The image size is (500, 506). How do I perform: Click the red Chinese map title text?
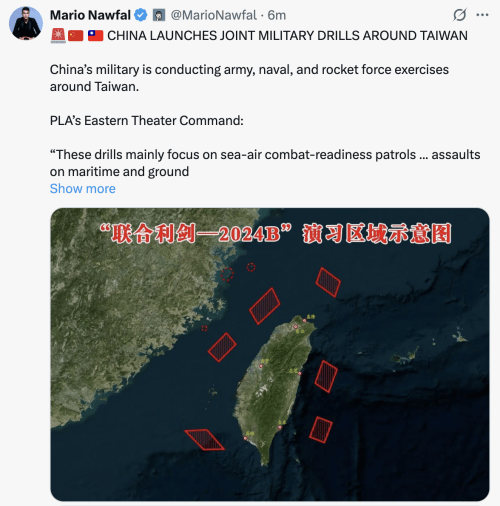(x=276, y=234)
